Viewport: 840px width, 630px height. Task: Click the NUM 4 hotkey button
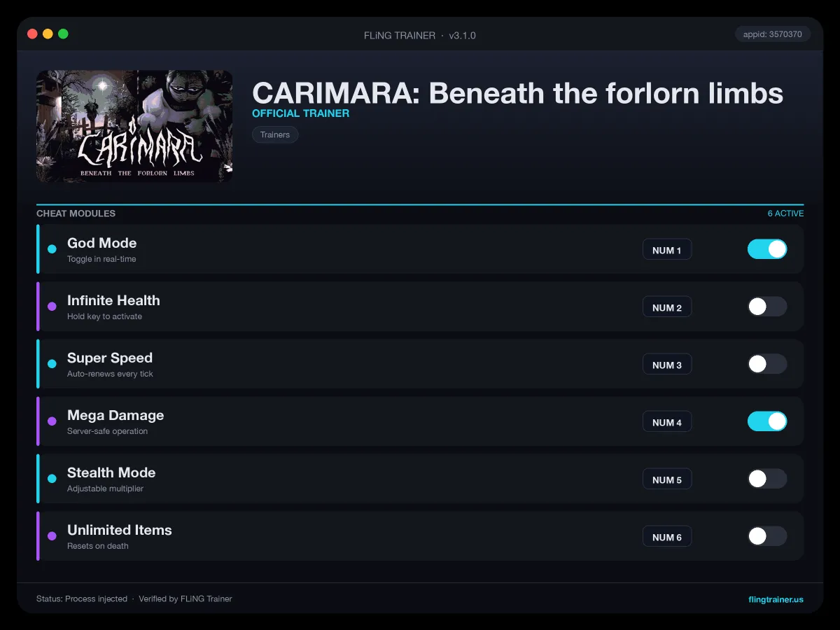pyautogui.click(x=667, y=422)
